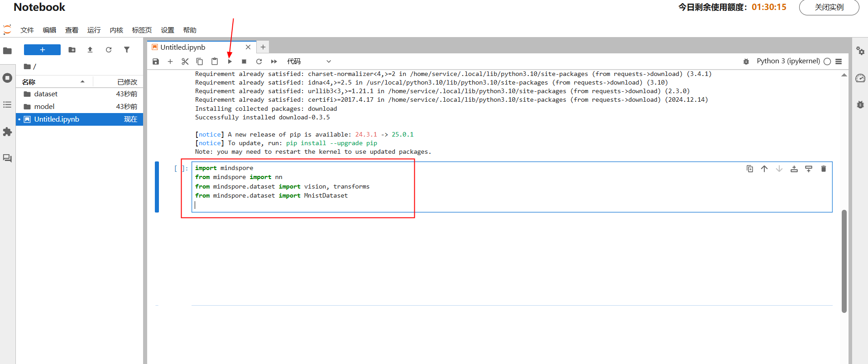Open the extension manager puzzle icon
The width and height of the screenshot is (868, 364).
[7, 132]
